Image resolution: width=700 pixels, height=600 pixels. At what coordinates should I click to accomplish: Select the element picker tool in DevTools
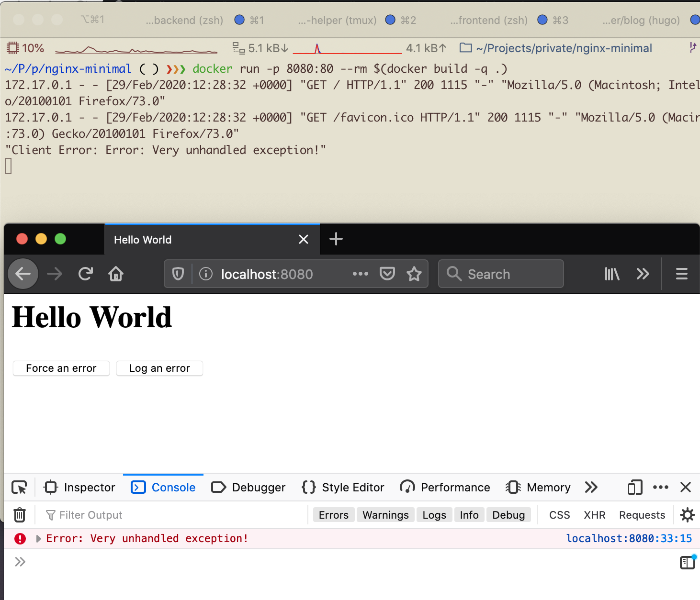point(19,487)
